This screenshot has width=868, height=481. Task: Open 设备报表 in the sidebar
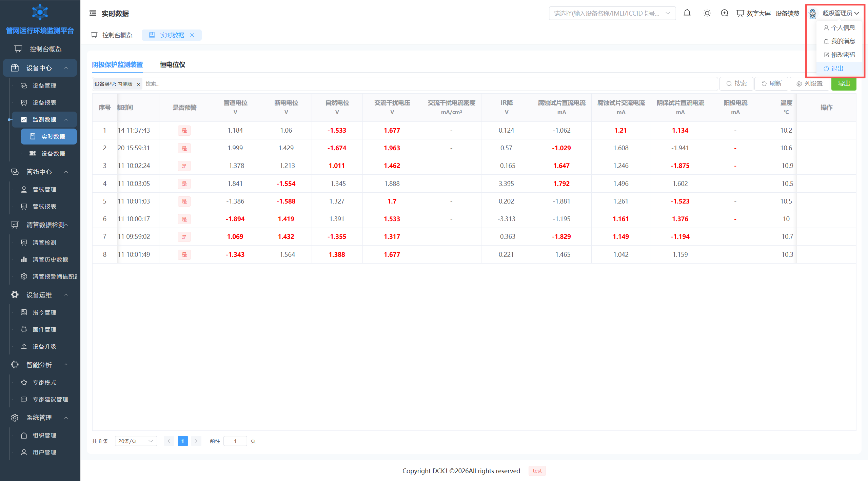click(x=44, y=102)
